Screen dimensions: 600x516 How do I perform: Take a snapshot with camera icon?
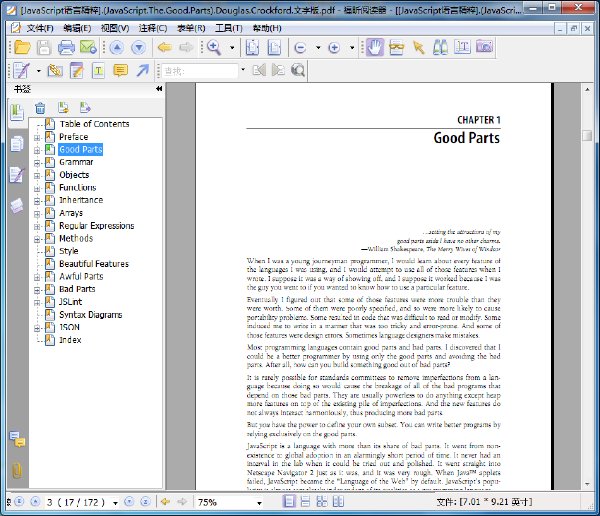484,47
